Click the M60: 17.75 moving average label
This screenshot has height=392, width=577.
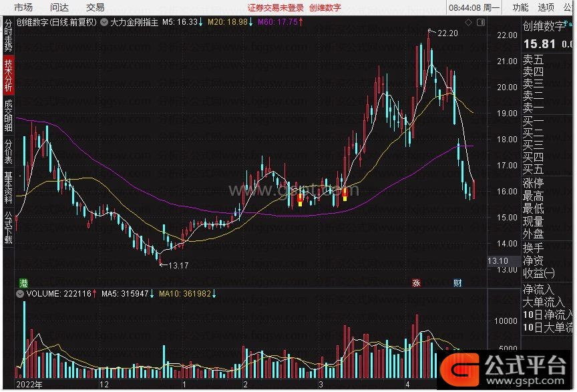(280, 22)
